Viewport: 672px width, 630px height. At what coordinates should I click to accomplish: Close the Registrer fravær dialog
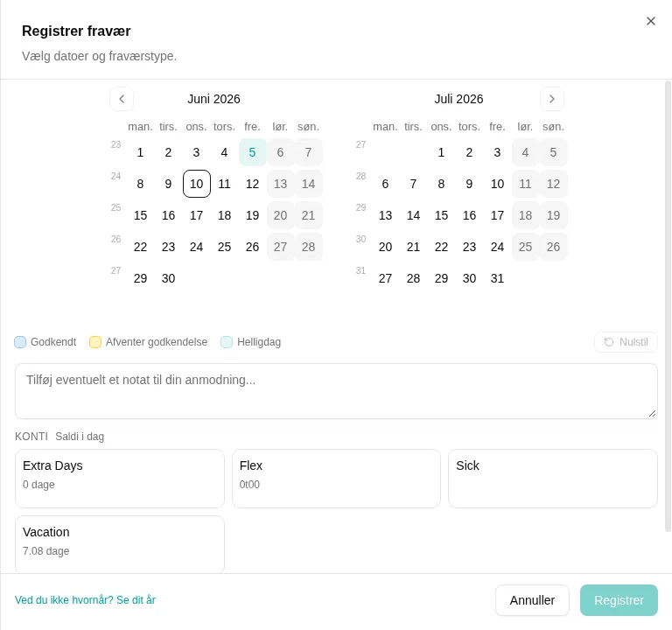tap(651, 21)
